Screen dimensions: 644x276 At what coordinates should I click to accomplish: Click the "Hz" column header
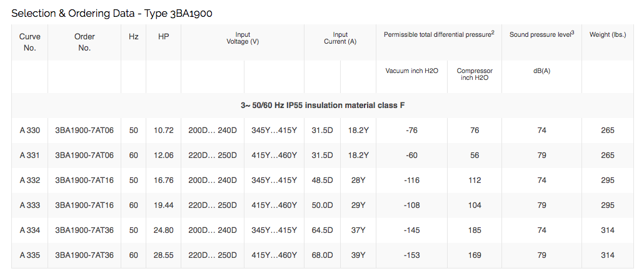click(x=134, y=37)
